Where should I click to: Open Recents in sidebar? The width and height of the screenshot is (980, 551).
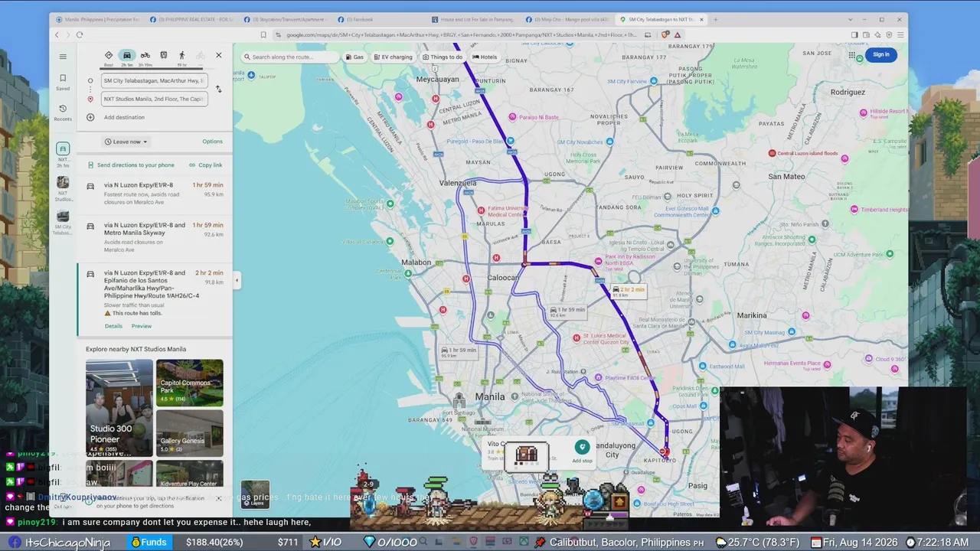tap(63, 112)
